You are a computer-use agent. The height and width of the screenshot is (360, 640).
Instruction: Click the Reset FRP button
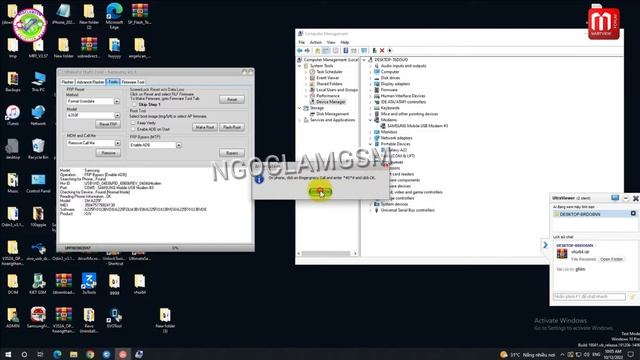[108, 124]
